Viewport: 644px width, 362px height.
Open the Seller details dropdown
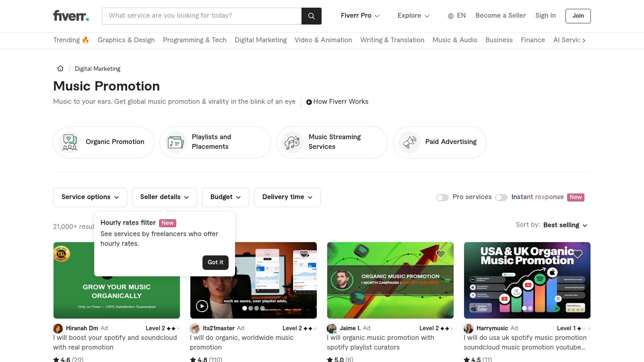pos(165,197)
